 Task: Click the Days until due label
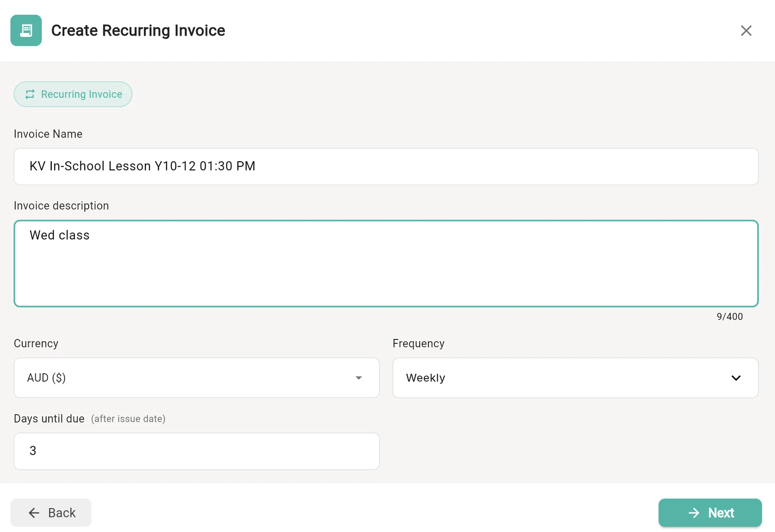click(x=49, y=419)
